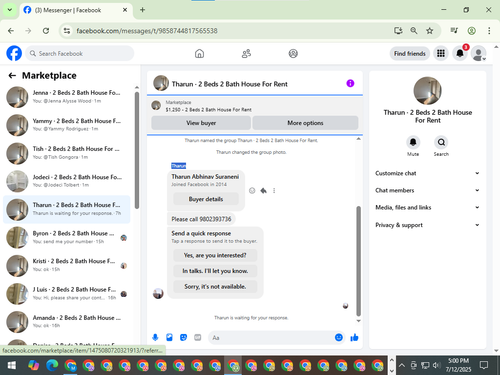
Task: Bookmark this tab with the star icon
Action: (x=429, y=31)
